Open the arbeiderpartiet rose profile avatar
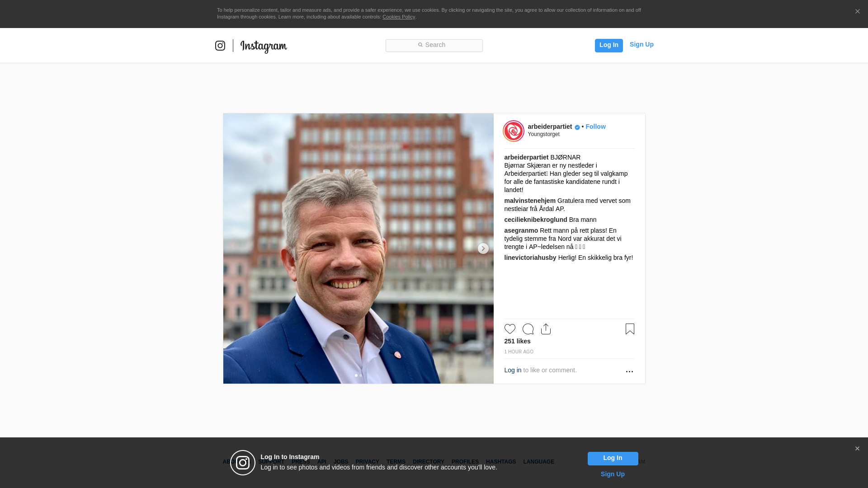The image size is (868, 488). tap(514, 131)
